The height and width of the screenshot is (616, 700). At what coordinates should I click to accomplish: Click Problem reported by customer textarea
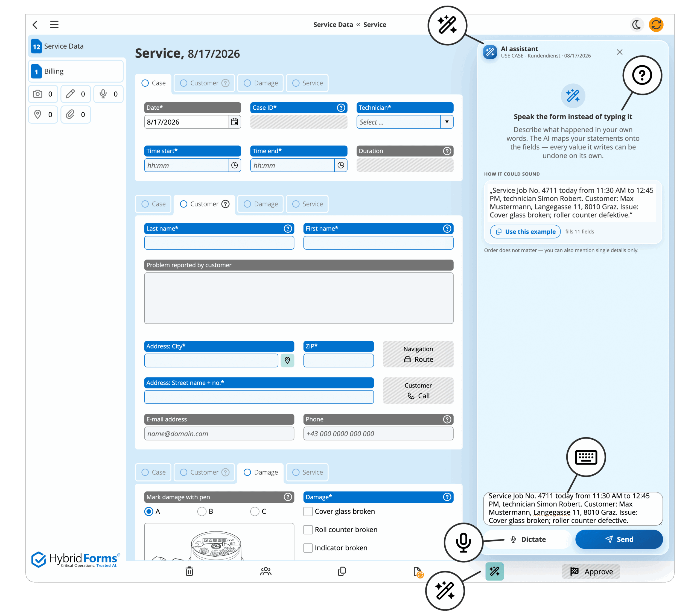pos(299,298)
